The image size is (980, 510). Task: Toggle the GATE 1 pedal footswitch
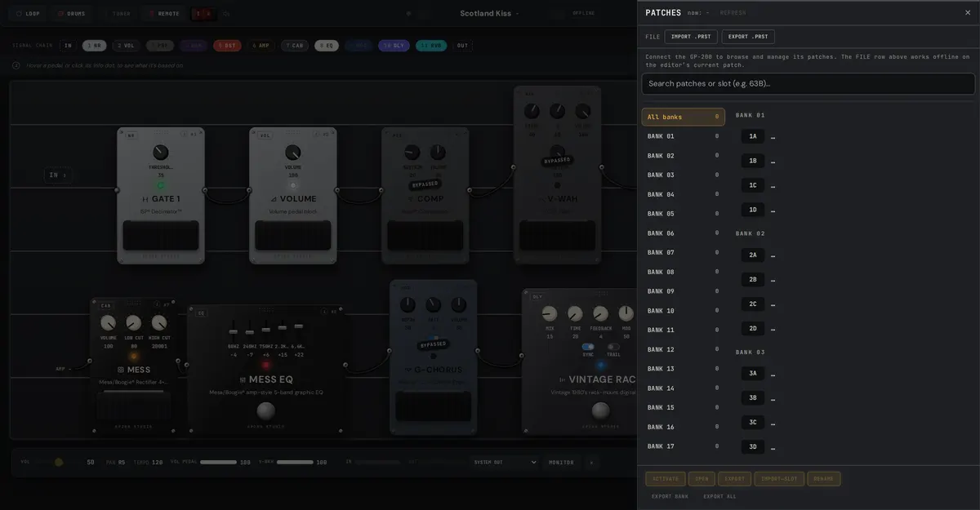click(x=161, y=236)
